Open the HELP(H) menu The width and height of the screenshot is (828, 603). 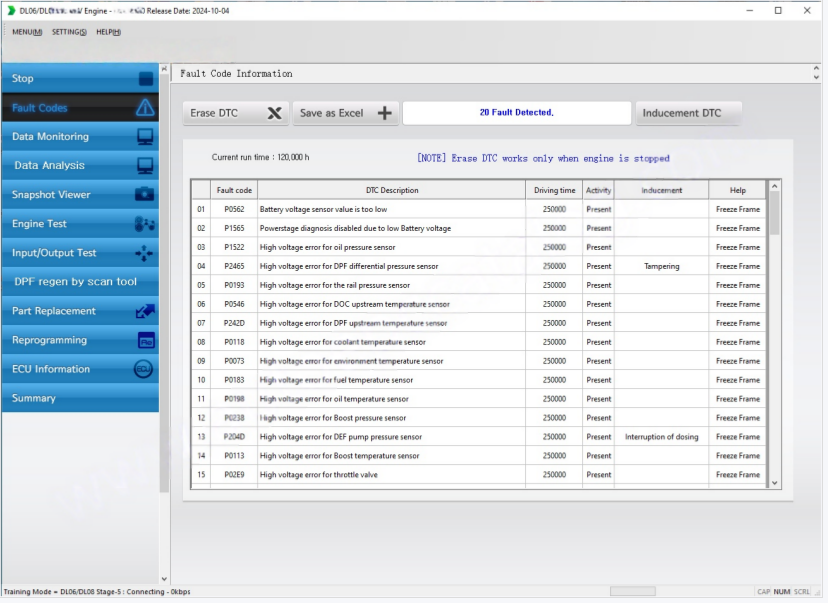point(108,32)
